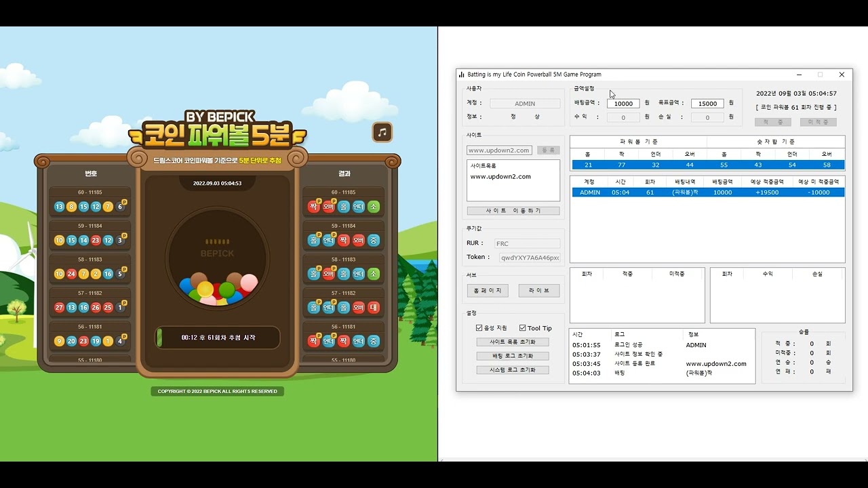Click the 홈페이지 button
Image resolution: width=868 pixels, height=488 pixels.
click(x=488, y=290)
